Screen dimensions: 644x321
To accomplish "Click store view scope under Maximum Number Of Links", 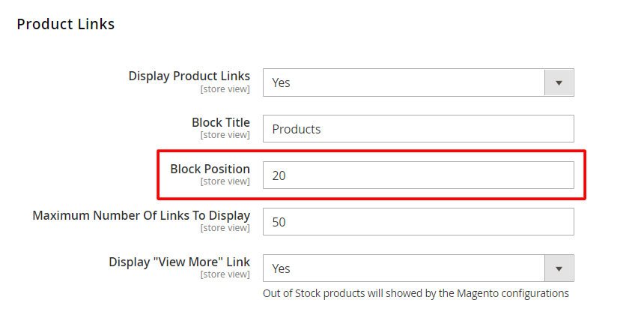I will (x=225, y=229).
